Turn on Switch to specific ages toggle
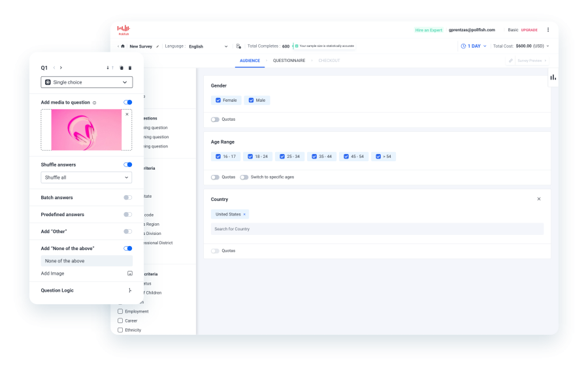The height and width of the screenshot is (372, 588). (x=244, y=177)
